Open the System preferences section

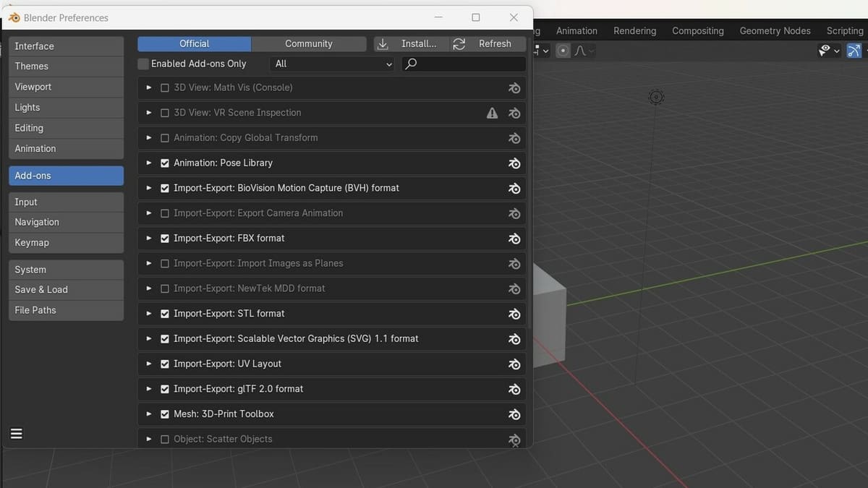67,270
